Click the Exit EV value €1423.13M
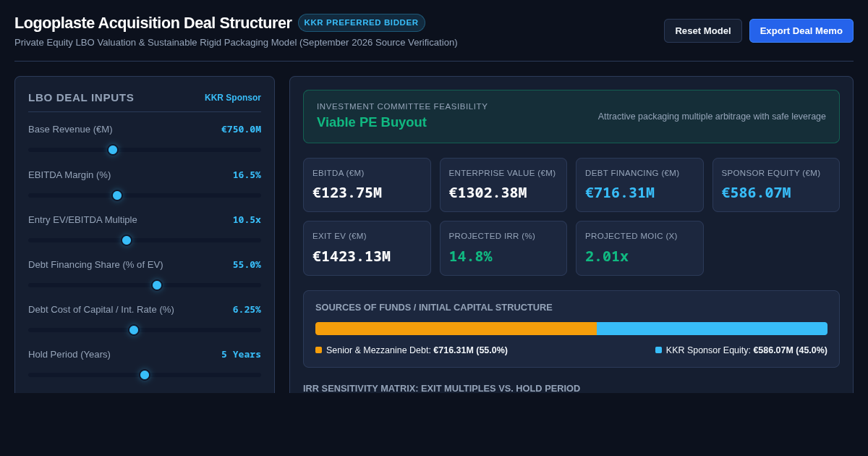 tap(352, 256)
